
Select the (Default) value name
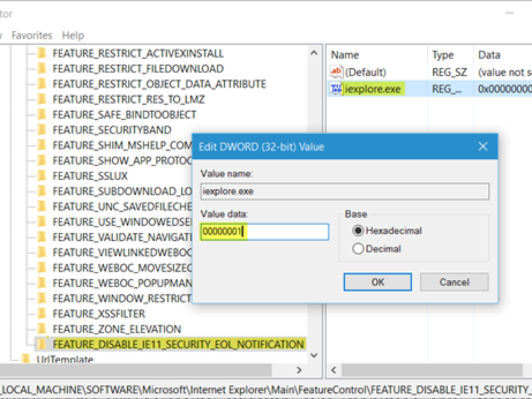(365, 72)
